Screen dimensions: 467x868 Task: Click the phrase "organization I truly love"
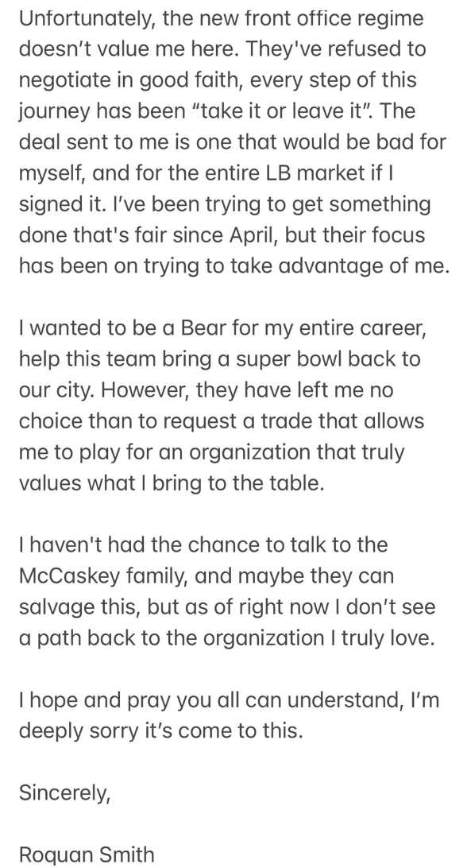[314, 638]
